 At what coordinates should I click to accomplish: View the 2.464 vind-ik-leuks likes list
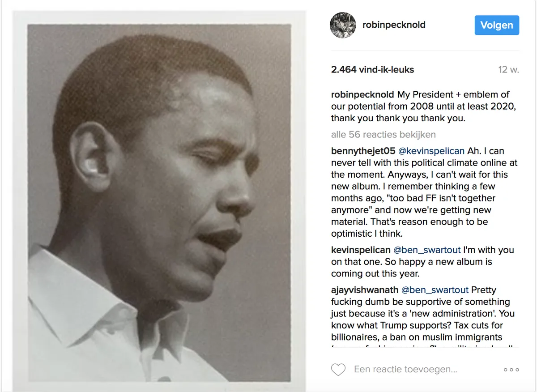pos(372,69)
